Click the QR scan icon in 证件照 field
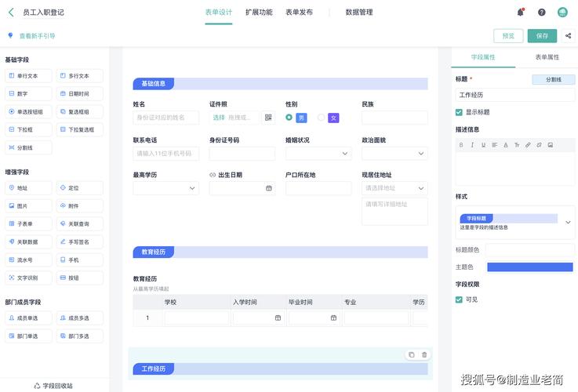The height and width of the screenshot is (392, 578). coord(268,118)
